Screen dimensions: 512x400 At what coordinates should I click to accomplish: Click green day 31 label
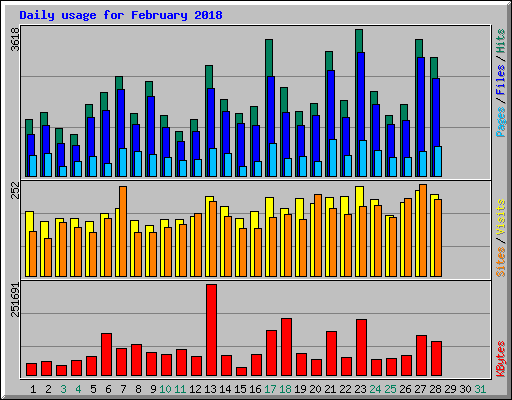(480, 389)
